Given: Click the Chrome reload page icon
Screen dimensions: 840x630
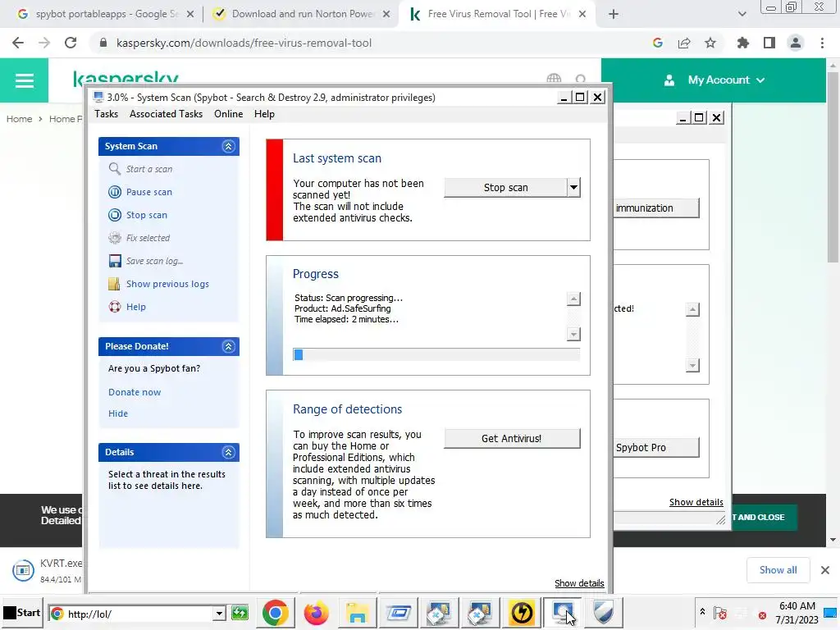Looking at the screenshot, I should coord(71,43).
